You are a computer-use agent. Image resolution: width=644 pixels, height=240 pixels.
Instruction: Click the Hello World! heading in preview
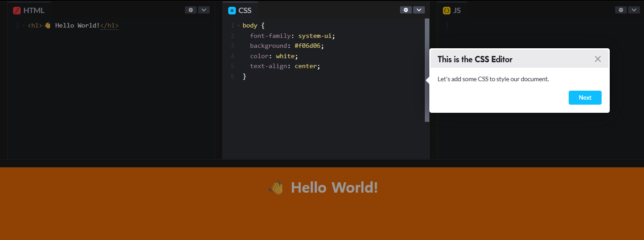click(334, 187)
